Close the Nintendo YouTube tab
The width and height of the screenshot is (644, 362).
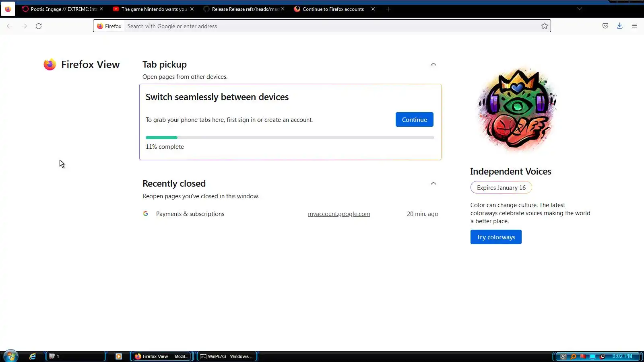click(192, 9)
